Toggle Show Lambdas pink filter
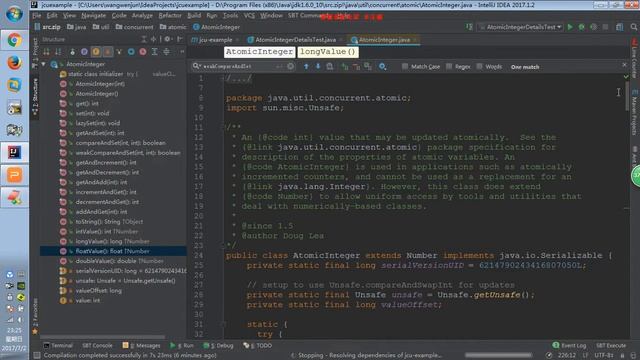The width and height of the screenshot is (640, 360). pyautogui.click(x=143, y=52)
